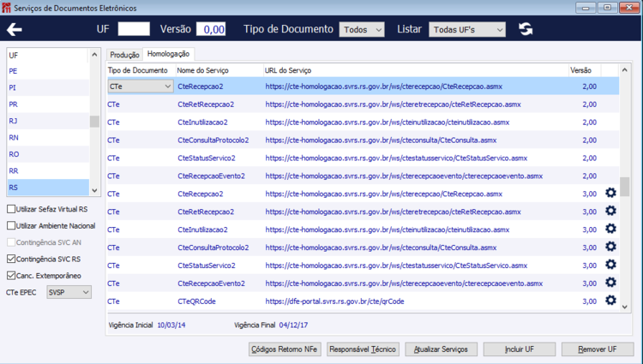This screenshot has height=364, width=643.
Task: Click the CTeQRCode service name
Action: point(196,301)
